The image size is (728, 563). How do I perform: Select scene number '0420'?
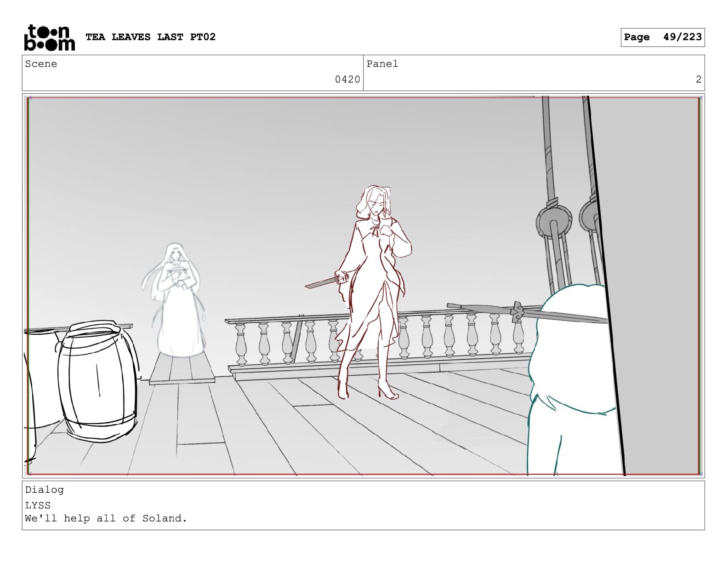[347, 80]
